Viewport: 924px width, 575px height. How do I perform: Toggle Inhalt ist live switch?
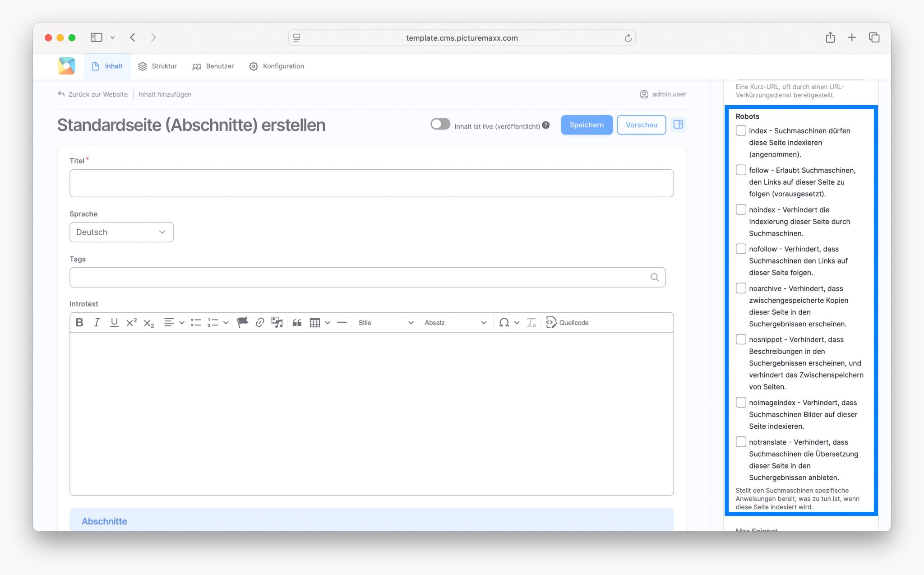[440, 124]
